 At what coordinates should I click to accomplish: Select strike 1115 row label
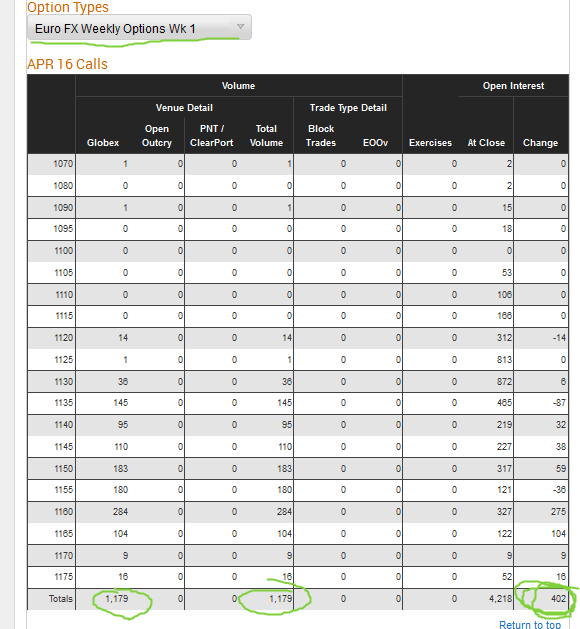(64, 316)
